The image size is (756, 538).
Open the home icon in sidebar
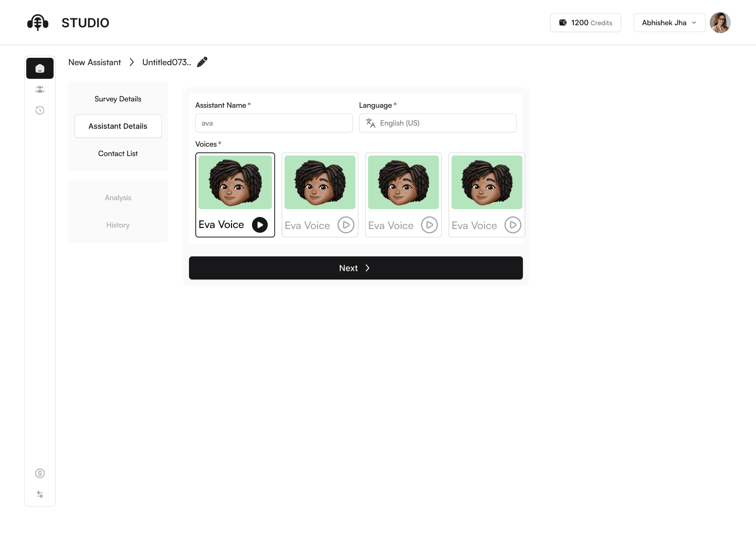(x=40, y=68)
